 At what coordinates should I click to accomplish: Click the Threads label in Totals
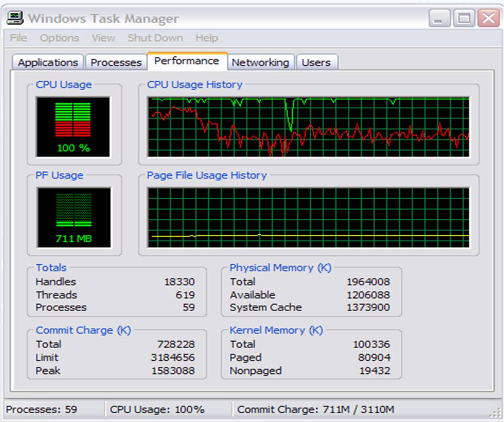[x=57, y=295]
